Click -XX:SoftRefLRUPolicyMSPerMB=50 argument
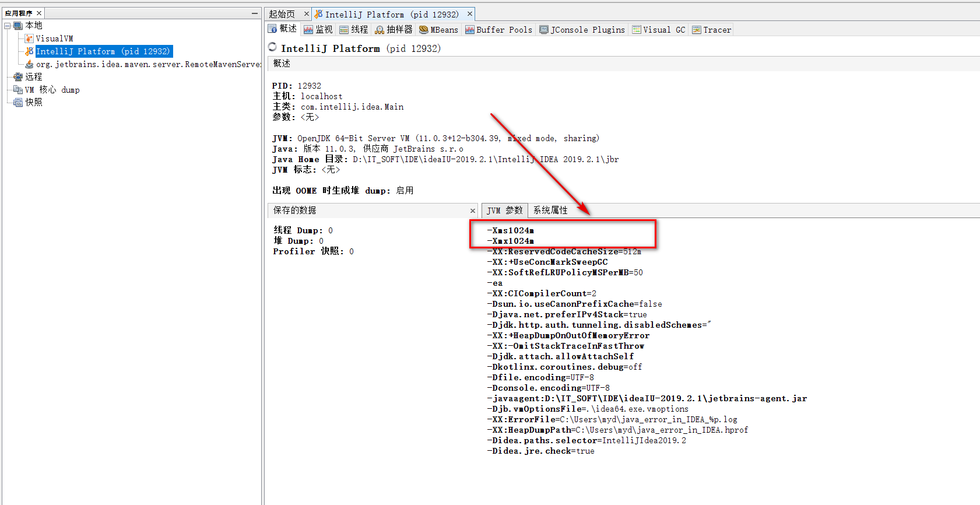The image size is (980, 505). 565,272
